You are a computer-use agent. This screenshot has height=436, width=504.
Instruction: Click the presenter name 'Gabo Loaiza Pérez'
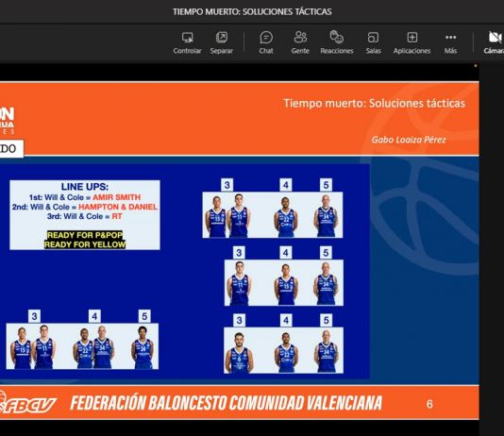click(x=409, y=140)
